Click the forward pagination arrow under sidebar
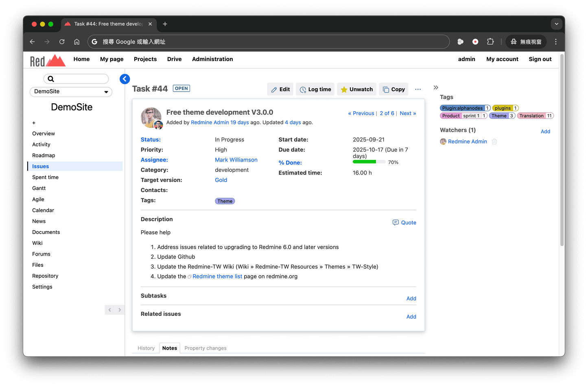Viewport: 588px width, 387px height. tap(120, 310)
